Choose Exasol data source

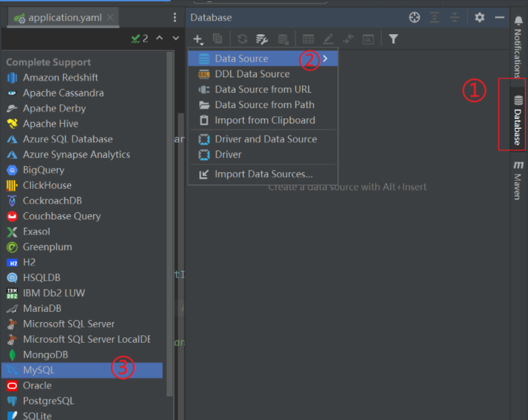[82, 231]
